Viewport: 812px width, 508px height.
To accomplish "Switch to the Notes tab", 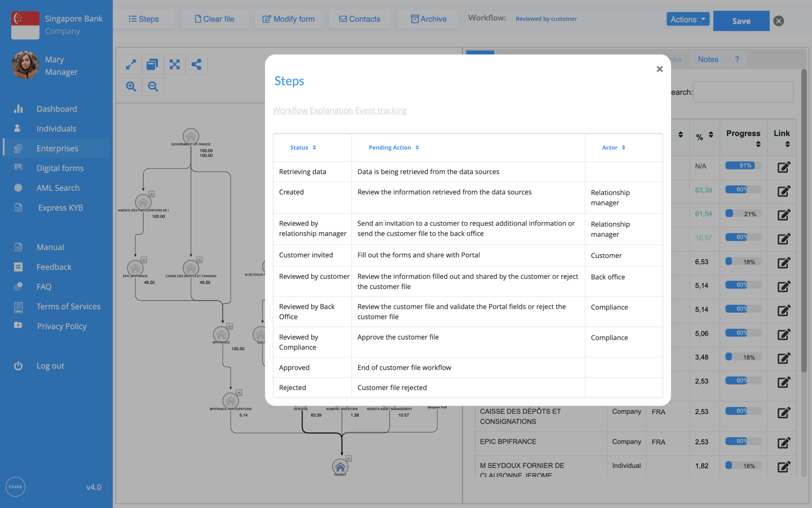I will click(x=708, y=60).
